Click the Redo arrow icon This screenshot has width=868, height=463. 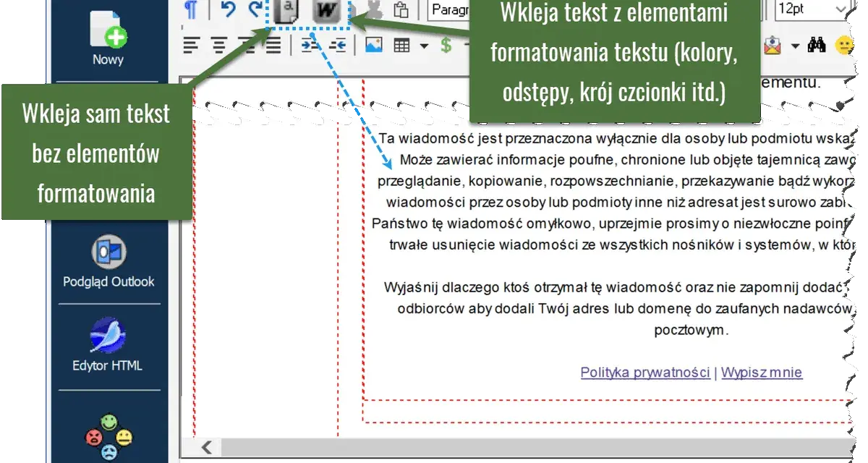pyautogui.click(x=254, y=9)
